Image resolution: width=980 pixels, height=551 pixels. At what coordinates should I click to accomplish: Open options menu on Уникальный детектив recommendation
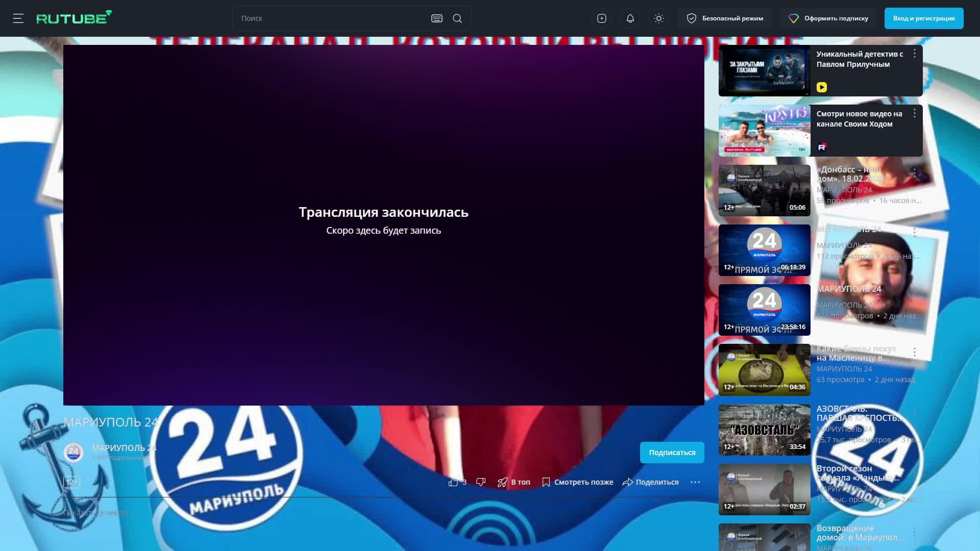914,53
